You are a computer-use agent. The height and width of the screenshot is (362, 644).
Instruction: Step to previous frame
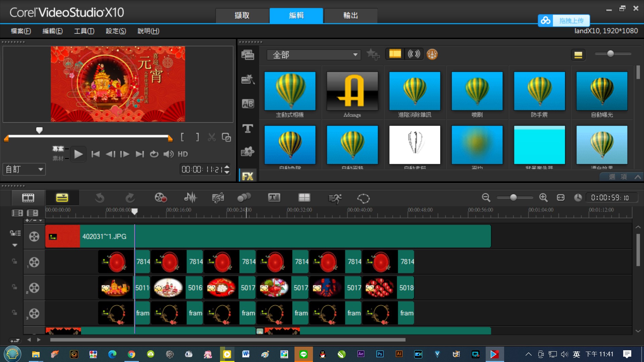point(110,154)
